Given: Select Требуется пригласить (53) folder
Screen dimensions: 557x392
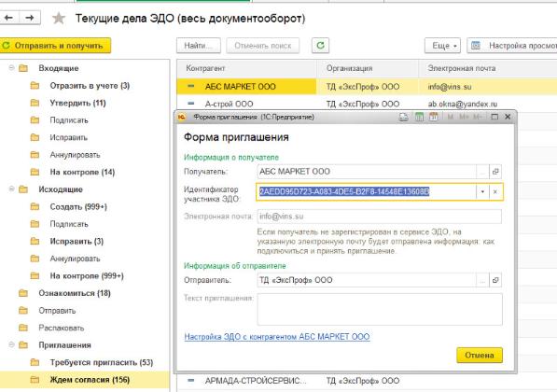Looking at the screenshot, I should [x=102, y=362].
